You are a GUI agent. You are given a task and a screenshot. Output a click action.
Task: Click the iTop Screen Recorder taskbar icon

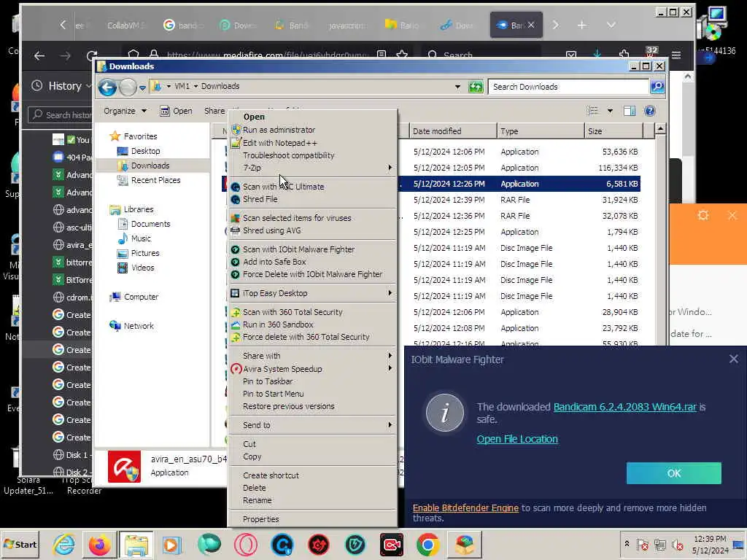(392, 545)
